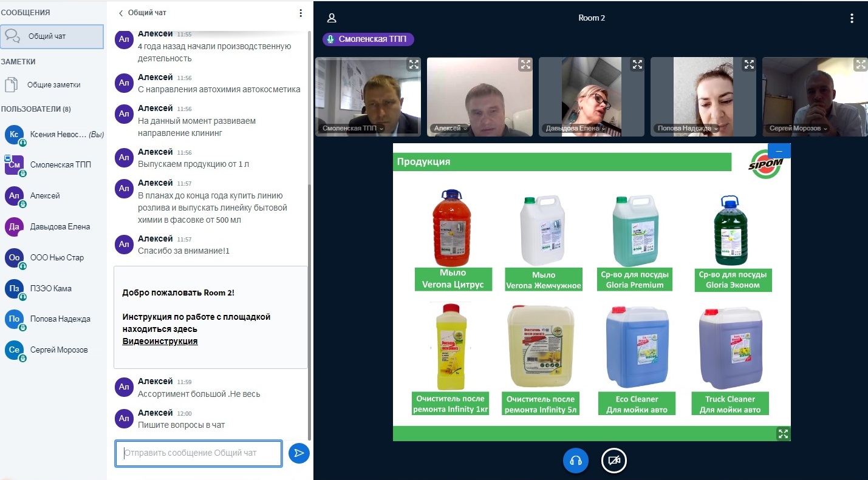Click the SIPOM logo on the slide

[x=766, y=164]
